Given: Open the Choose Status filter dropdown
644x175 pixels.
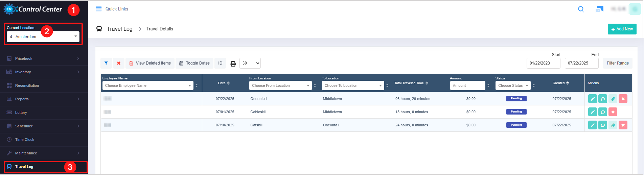Looking at the screenshot, I should 513,86.
